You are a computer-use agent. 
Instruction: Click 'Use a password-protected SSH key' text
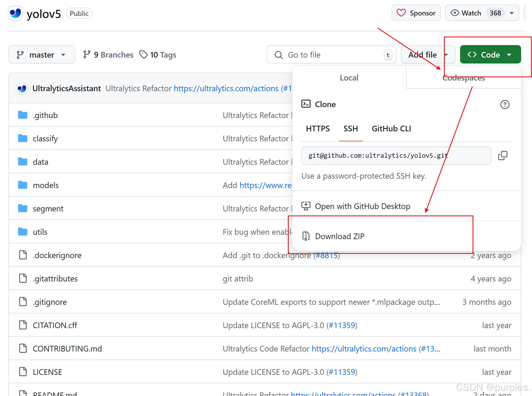tap(364, 176)
